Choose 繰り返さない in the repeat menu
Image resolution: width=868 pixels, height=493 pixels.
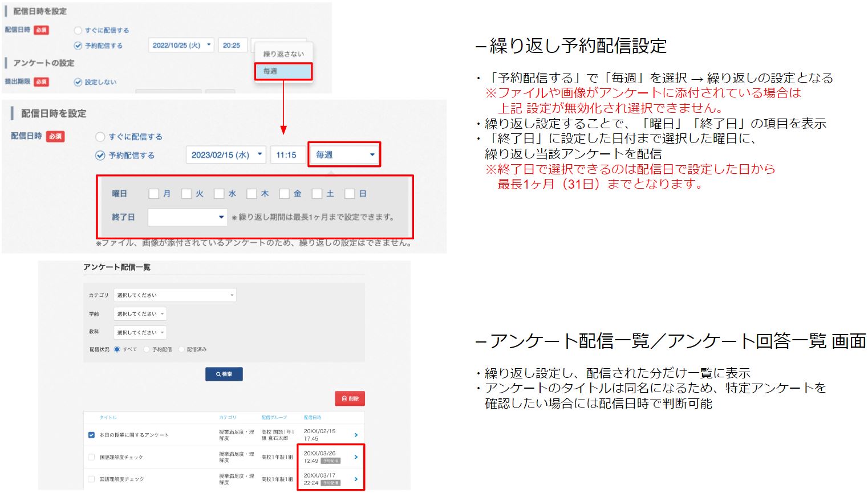(x=283, y=54)
